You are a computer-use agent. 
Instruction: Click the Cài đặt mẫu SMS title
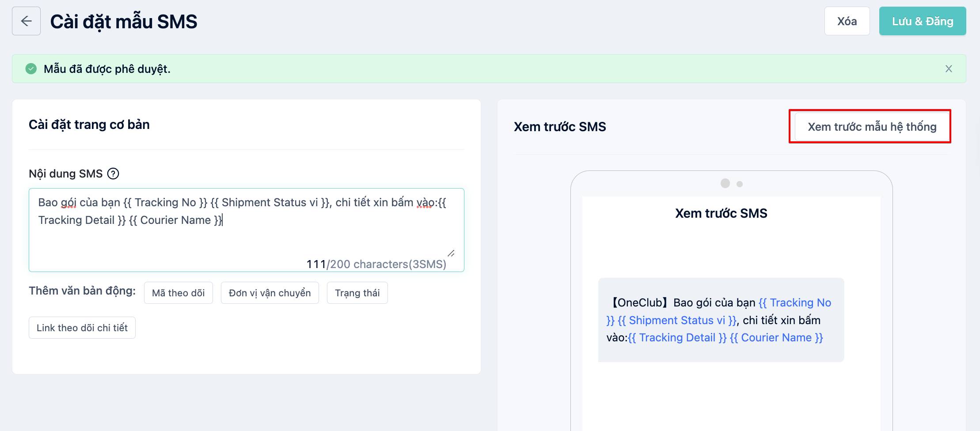(124, 22)
